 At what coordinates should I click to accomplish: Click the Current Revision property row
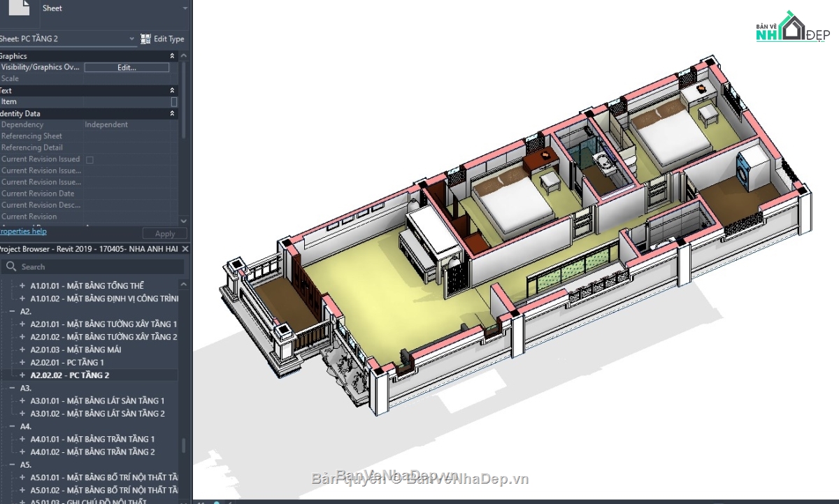[89, 217]
